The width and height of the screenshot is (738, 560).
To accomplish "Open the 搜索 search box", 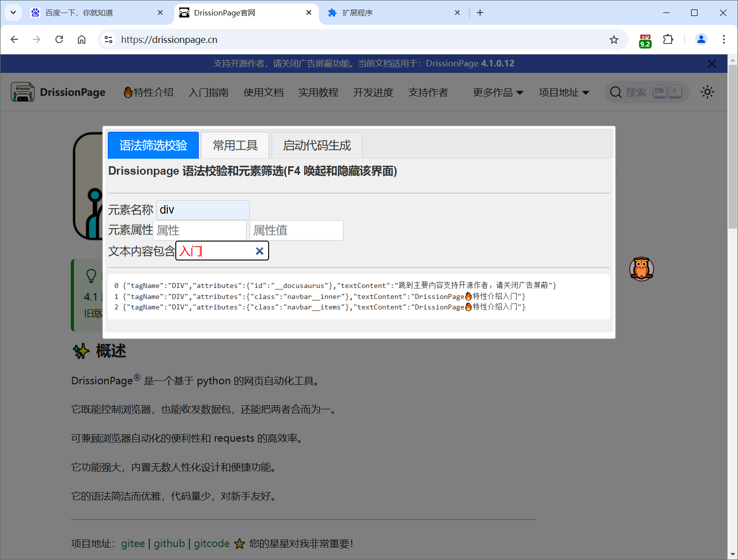I will click(647, 92).
